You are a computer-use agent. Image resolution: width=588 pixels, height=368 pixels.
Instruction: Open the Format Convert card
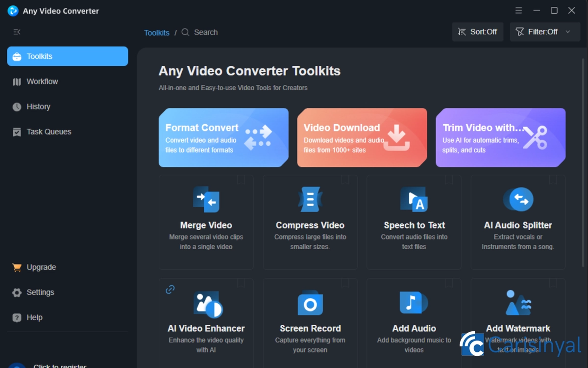pos(223,138)
